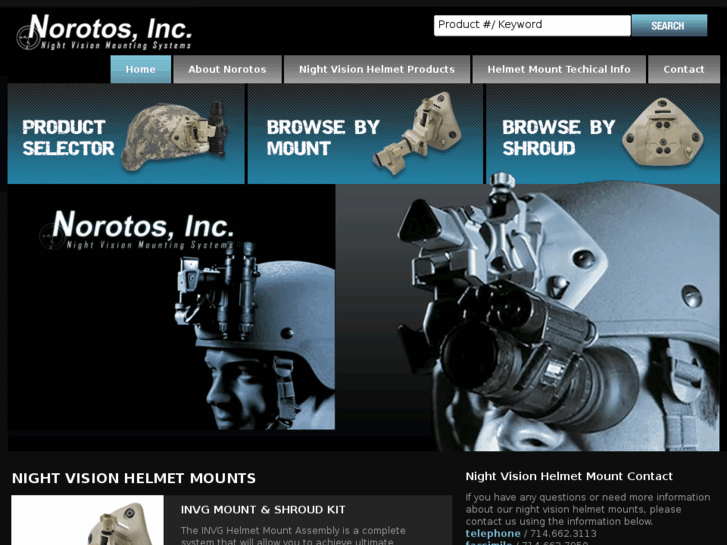Click the phone number 714.662.3113
The height and width of the screenshot is (545, 727).
pyautogui.click(x=563, y=533)
